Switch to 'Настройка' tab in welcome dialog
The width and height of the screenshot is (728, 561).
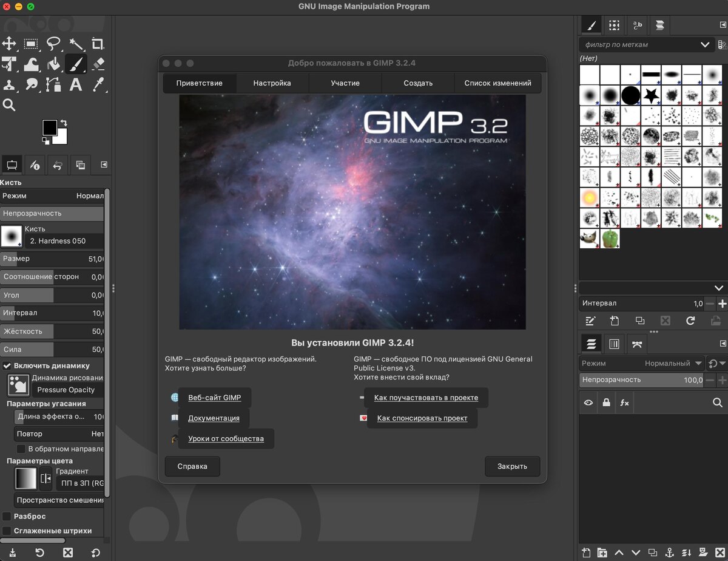[272, 83]
